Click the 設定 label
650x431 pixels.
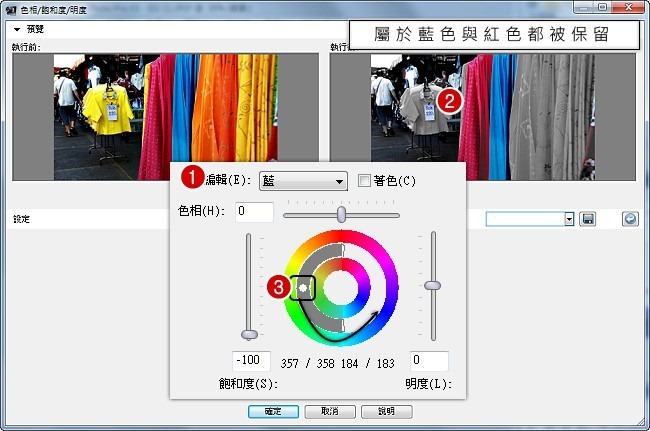coord(21,219)
